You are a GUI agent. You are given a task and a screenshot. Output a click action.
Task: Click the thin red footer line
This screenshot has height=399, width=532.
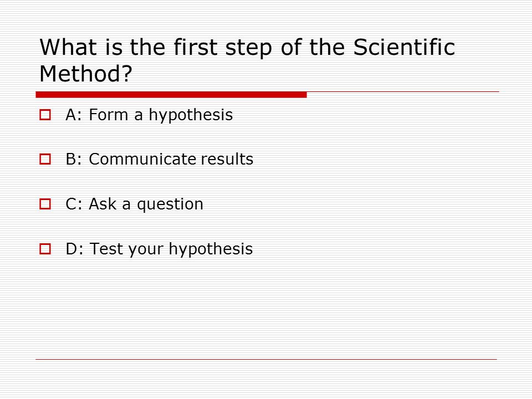(266, 359)
